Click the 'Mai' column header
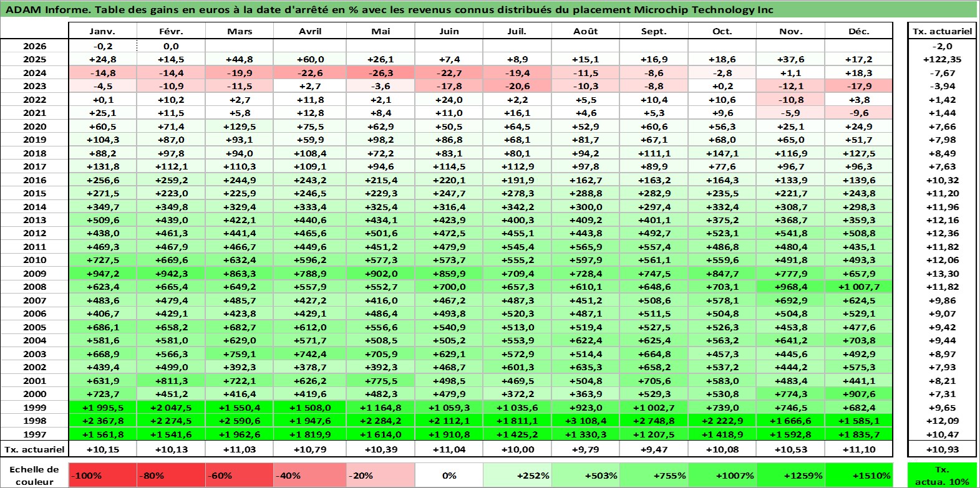 click(x=380, y=31)
